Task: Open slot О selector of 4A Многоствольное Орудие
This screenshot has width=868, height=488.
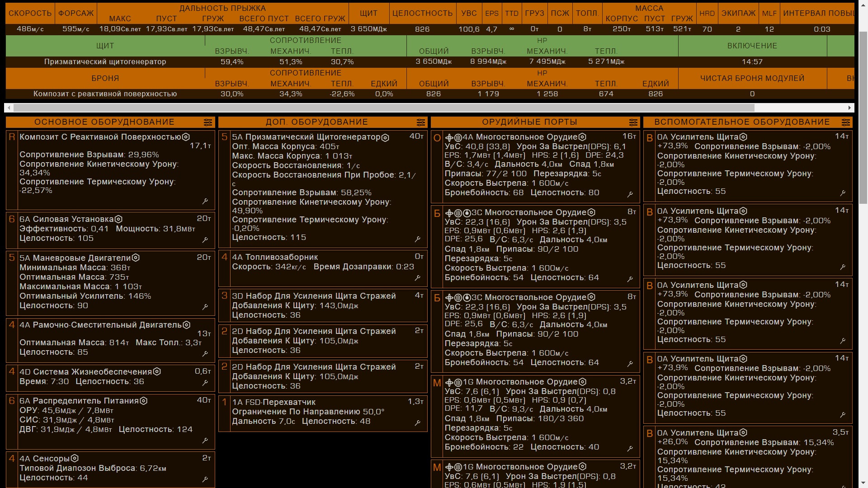Action: pos(437,138)
